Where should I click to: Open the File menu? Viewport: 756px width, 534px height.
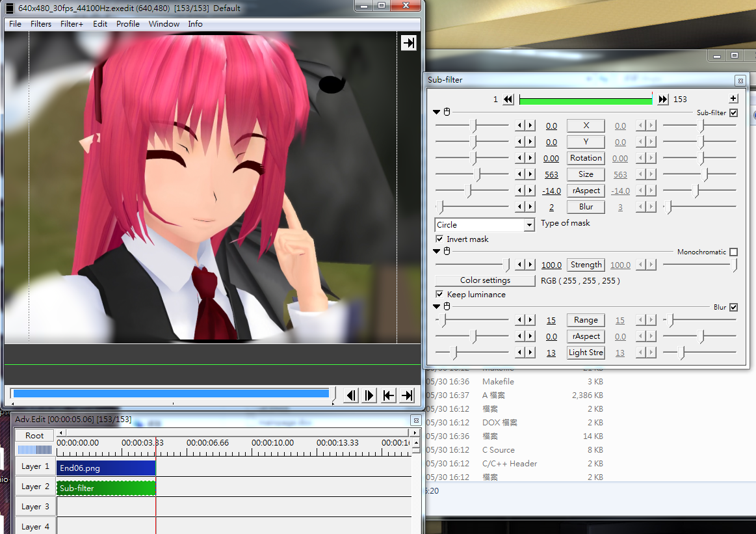pos(15,23)
